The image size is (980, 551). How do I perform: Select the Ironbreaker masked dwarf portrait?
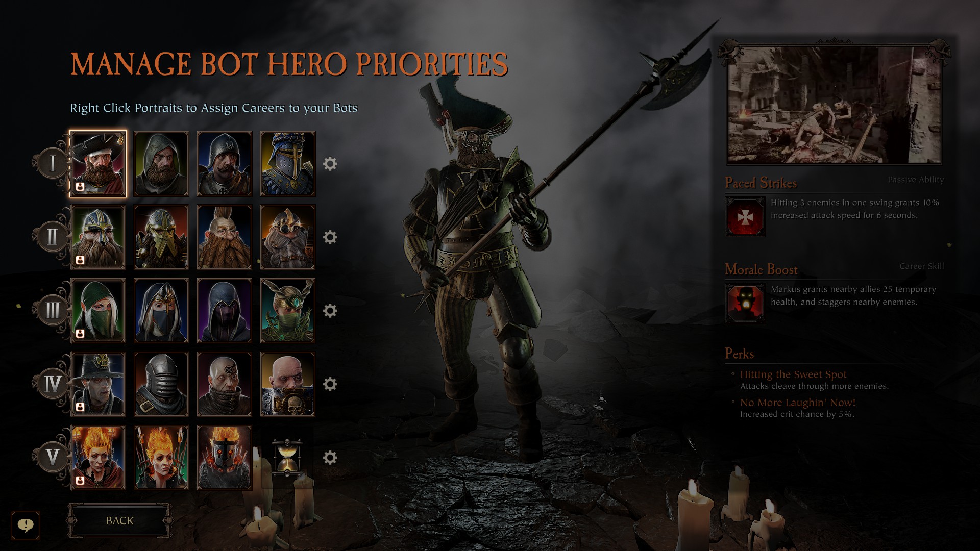point(161,237)
